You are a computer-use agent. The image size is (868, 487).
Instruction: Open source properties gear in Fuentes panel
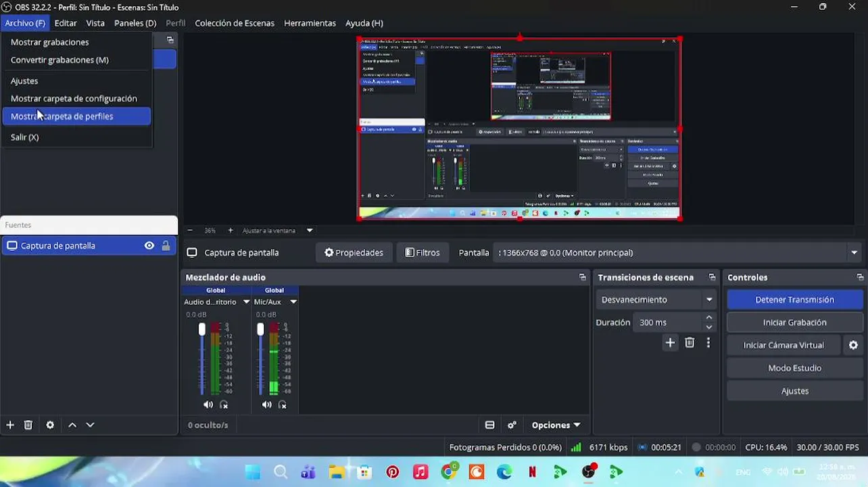50,425
